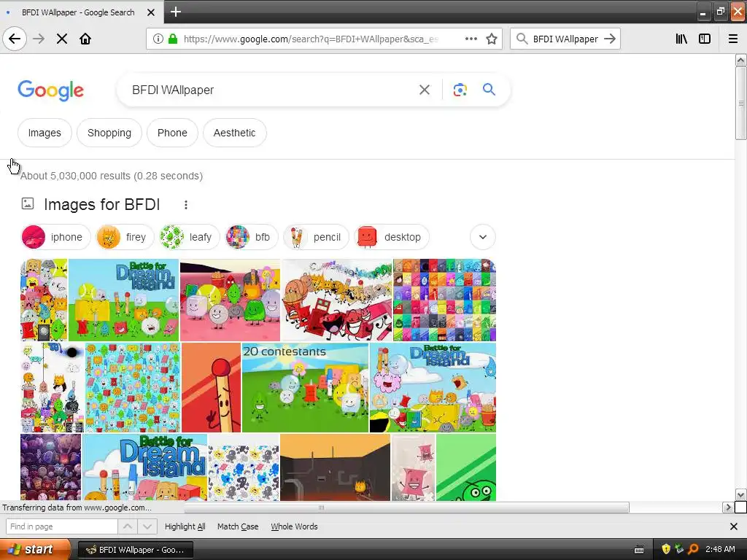Viewport: 747px width, 560px height.
Task: Filter images by the iphone chip
Action: tap(55, 237)
